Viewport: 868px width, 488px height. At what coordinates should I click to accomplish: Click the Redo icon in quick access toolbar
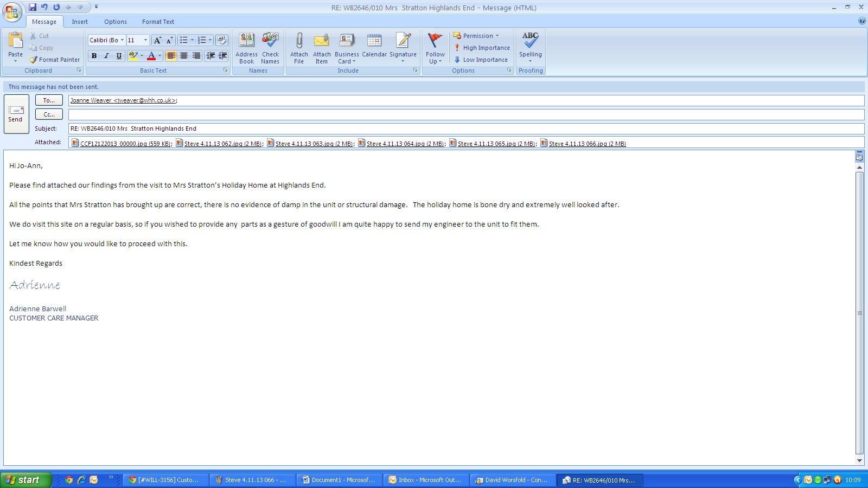click(56, 7)
